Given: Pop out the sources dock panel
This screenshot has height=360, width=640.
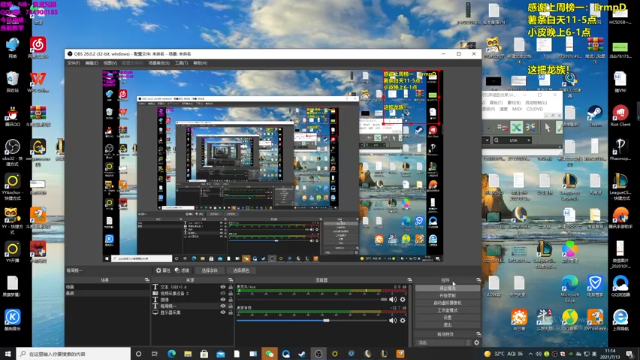Looking at the screenshot, I should click(x=231, y=280).
